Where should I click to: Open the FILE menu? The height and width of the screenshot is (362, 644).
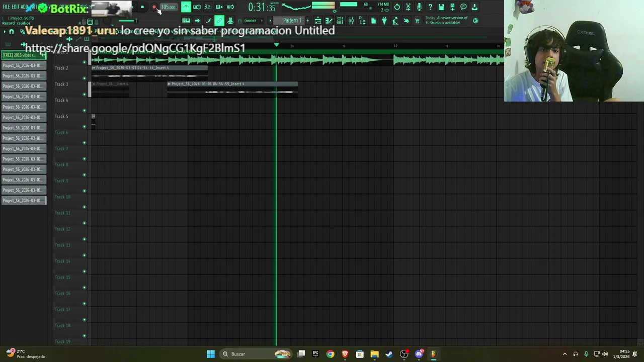pyautogui.click(x=6, y=7)
